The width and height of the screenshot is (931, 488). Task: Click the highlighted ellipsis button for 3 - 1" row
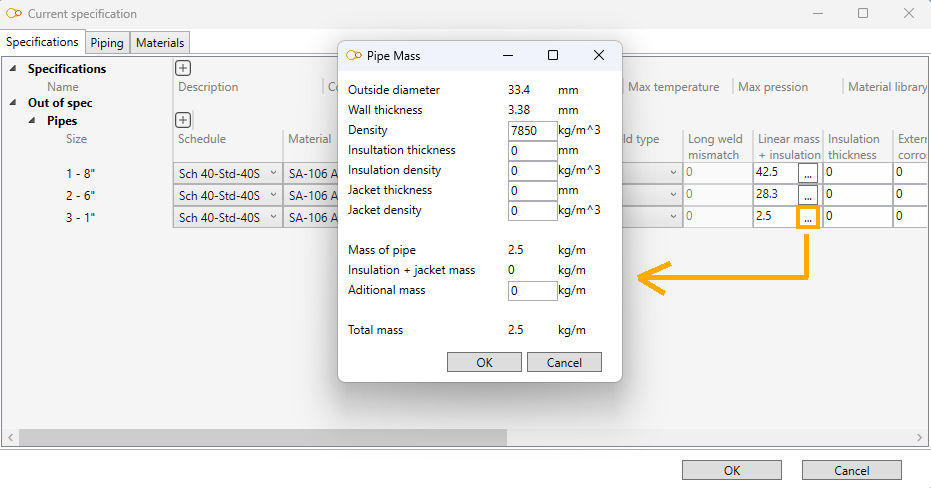808,217
